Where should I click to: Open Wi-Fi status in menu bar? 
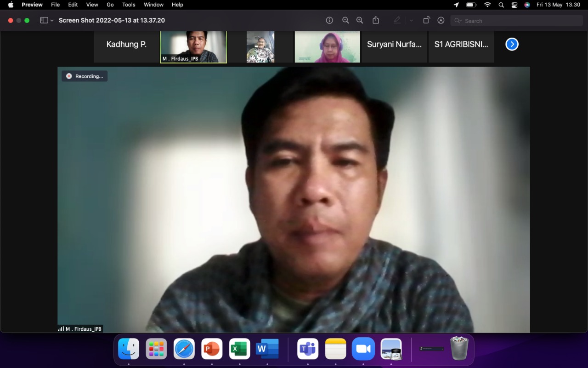tap(487, 5)
